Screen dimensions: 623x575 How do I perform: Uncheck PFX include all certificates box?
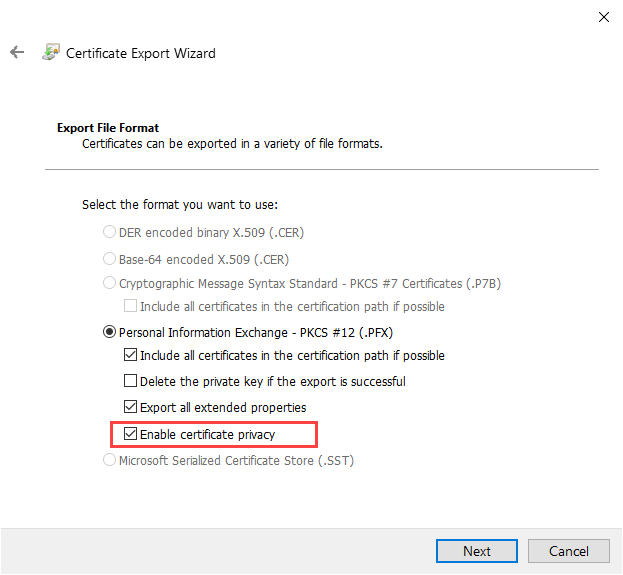(x=130, y=354)
